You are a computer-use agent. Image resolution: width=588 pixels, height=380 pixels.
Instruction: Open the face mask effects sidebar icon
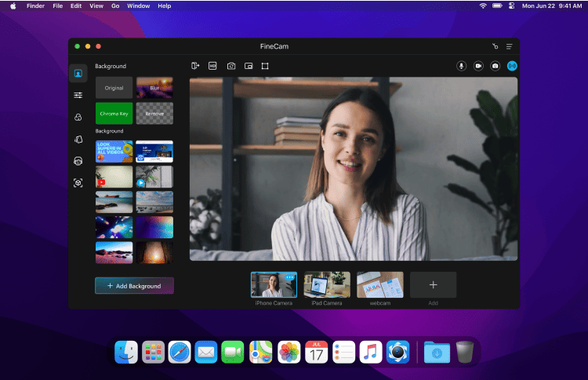[78, 161]
